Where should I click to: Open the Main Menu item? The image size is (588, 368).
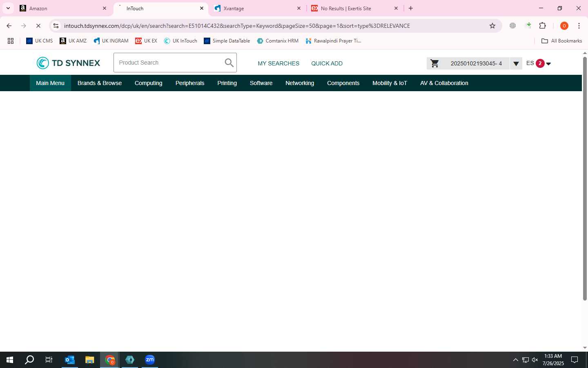coord(50,83)
